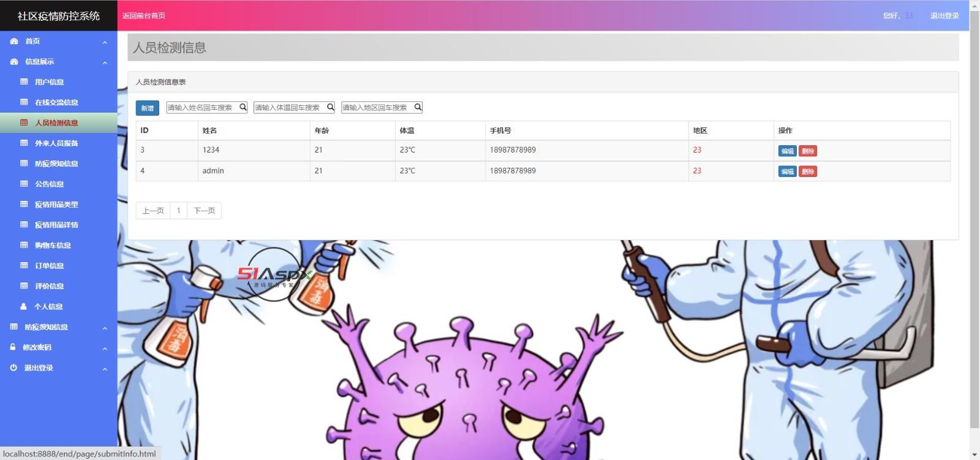Click the 手机号 column header

click(500, 130)
